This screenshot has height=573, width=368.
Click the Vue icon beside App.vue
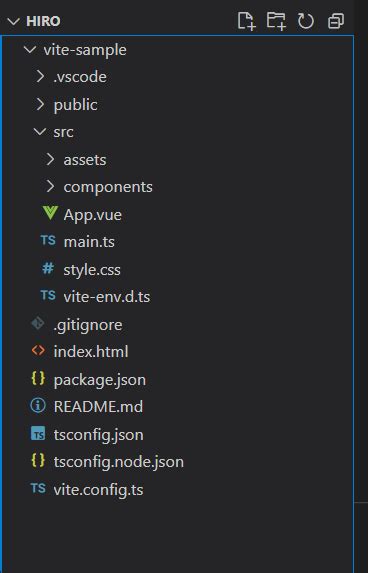[x=50, y=213]
